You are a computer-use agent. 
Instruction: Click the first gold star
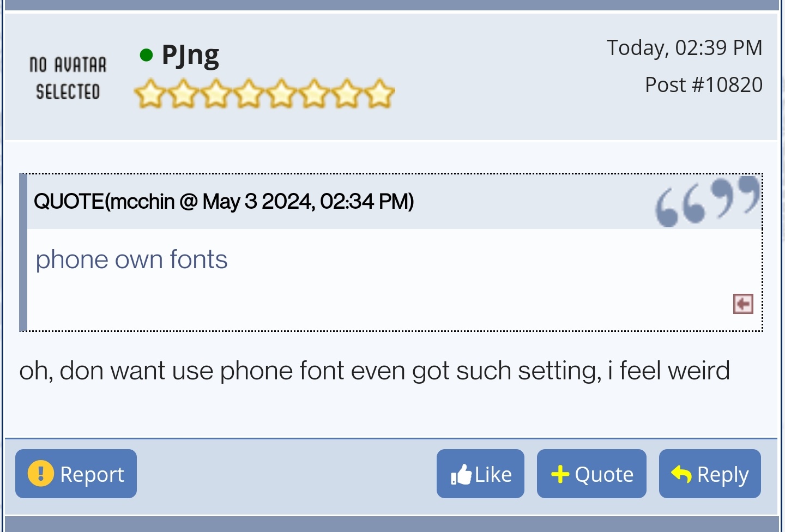point(149,93)
